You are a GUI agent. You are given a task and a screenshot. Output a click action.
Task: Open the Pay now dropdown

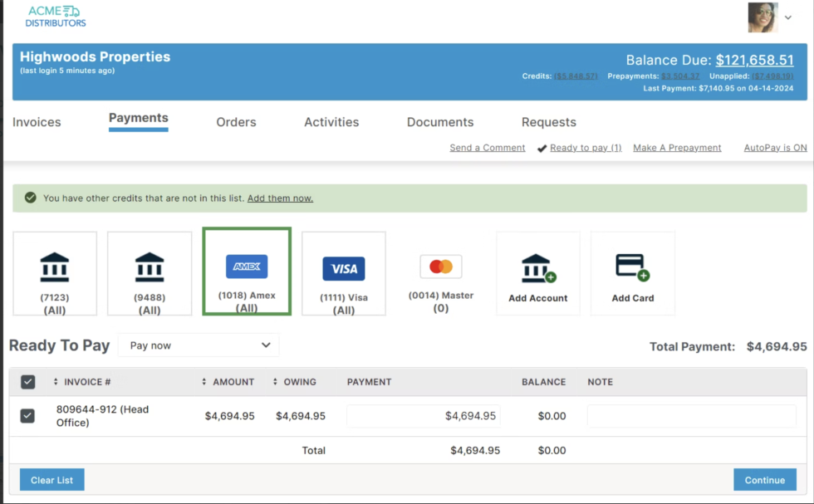pyautogui.click(x=199, y=345)
